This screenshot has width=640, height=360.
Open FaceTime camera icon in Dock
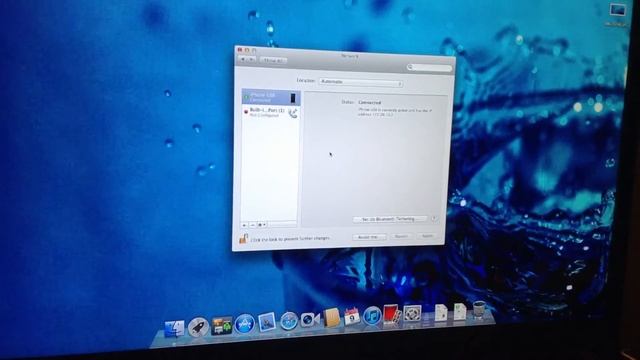click(310, 319)
